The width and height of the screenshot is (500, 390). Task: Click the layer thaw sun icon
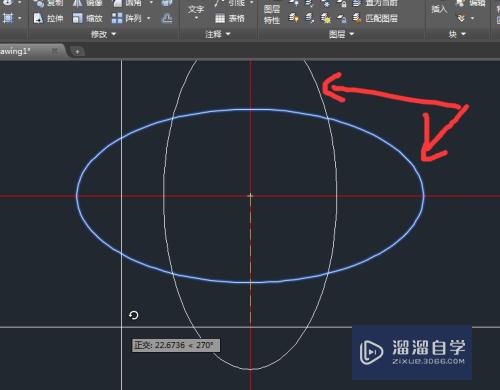pos(326,18)
